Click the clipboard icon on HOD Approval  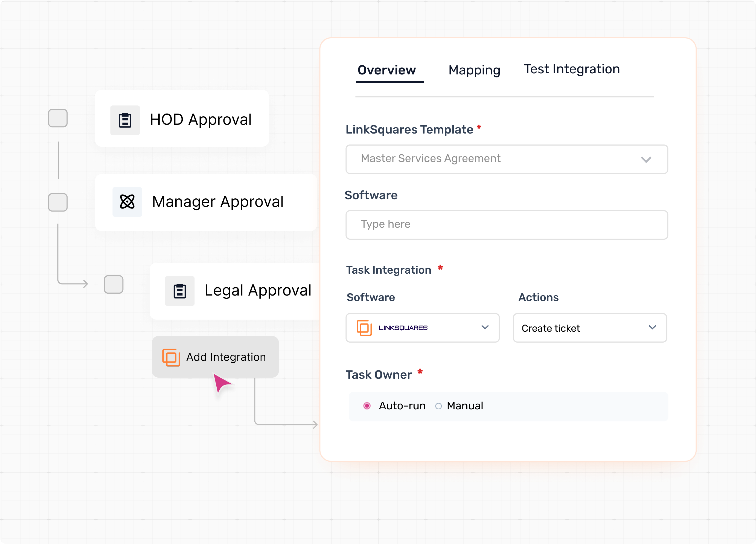click(x=125, y=120)
